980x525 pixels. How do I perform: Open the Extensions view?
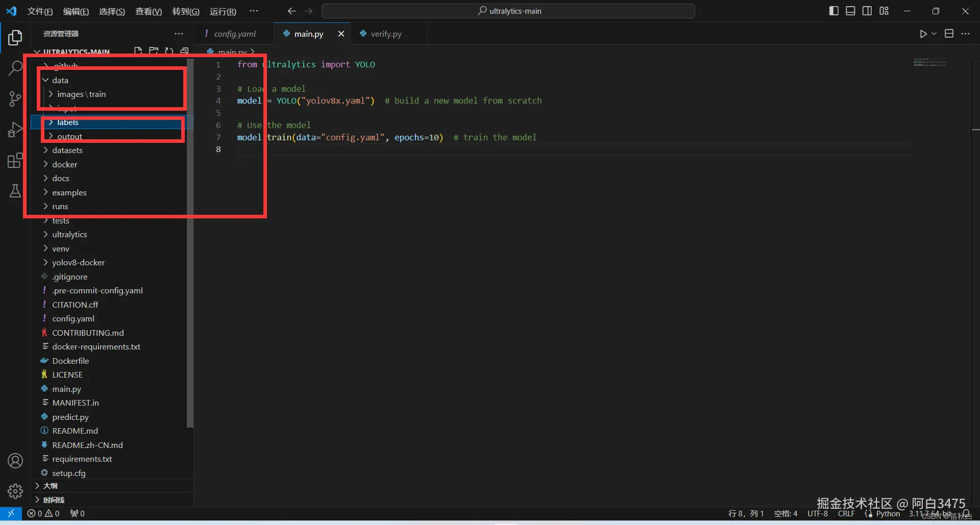[15, 161]
